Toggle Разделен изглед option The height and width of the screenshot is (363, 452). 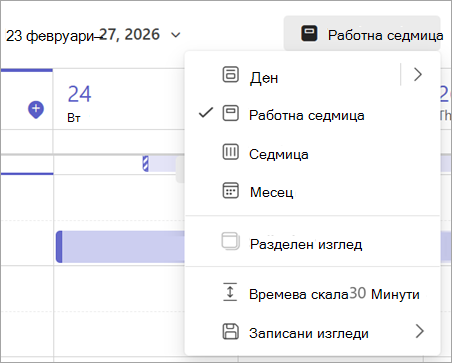312,242
